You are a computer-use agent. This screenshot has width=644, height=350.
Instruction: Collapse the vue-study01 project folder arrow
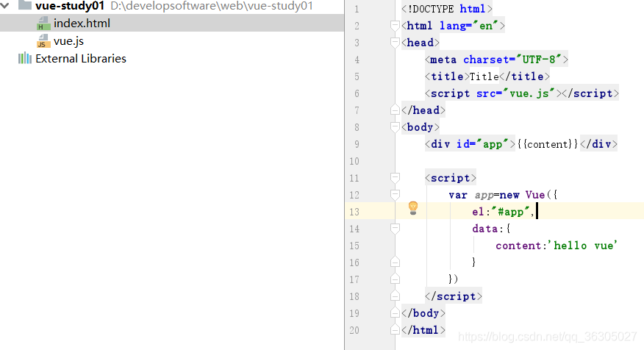pos(5,6)
